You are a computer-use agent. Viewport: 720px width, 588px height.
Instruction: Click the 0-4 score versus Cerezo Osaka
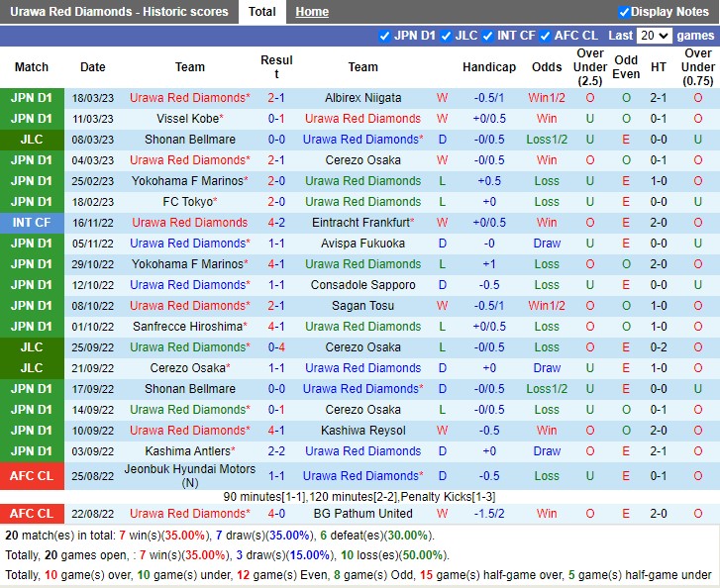coord(276,347)
